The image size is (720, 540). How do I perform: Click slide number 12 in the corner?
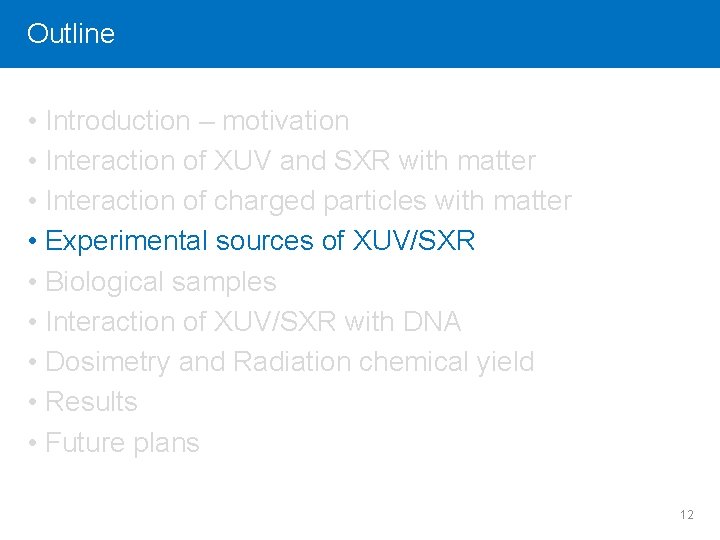point(686,515)
